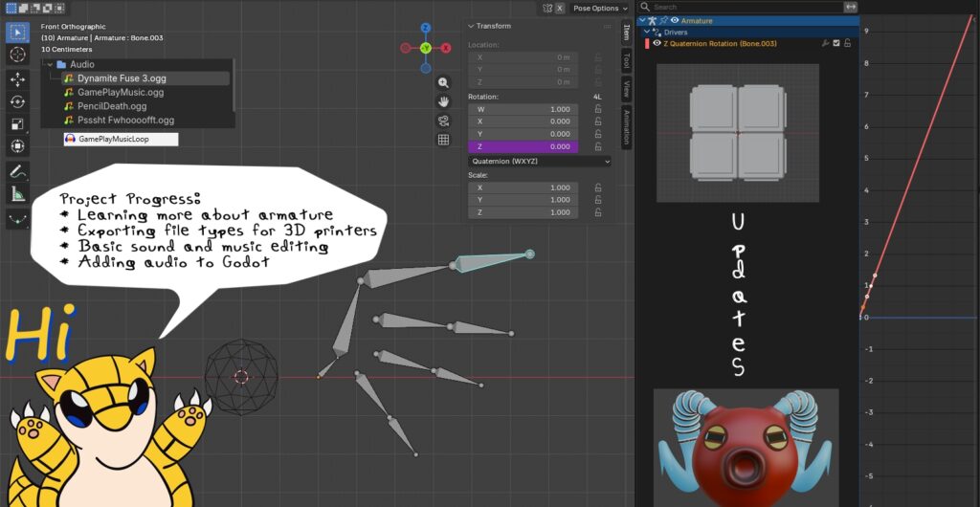
Task: Pick the Annotate pencil tool
Action: 17,171
